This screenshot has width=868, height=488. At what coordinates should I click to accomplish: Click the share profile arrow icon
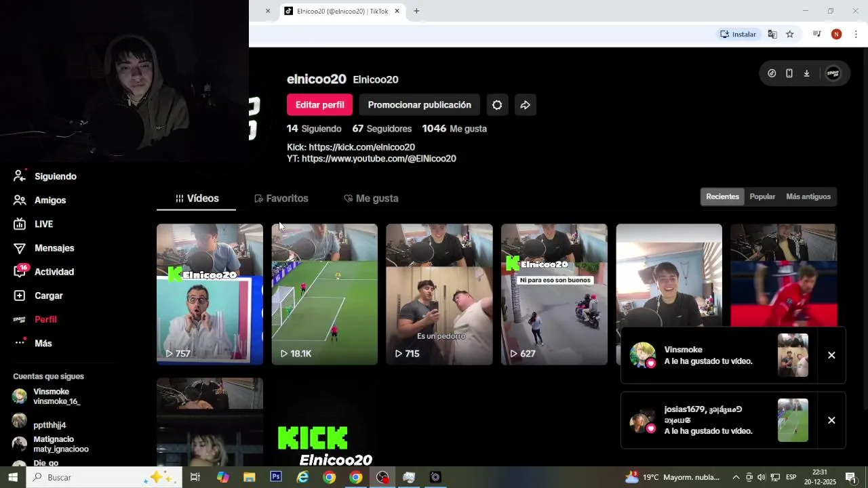(525, 105)
